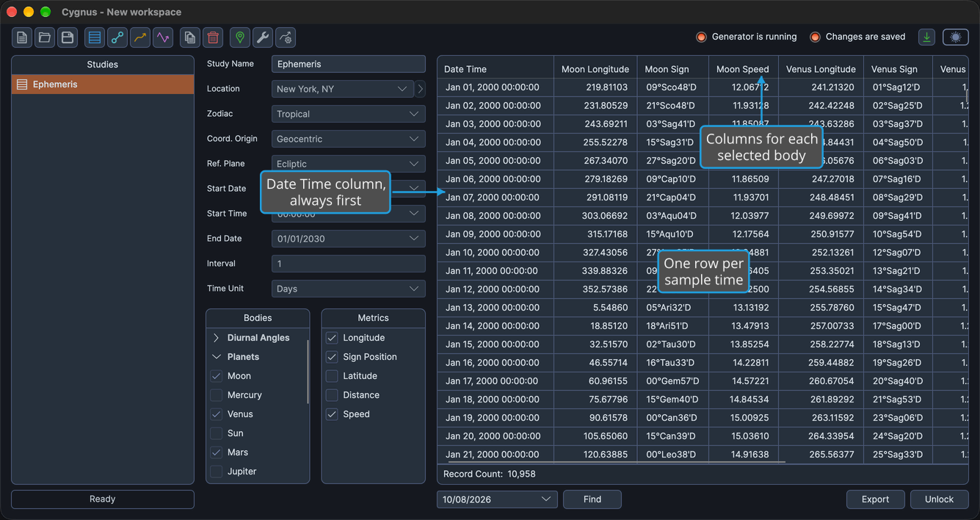Select the Ephemeris study in Studies list
The width and height of the screenshot is (980, 520).
(x=103, y=84)
